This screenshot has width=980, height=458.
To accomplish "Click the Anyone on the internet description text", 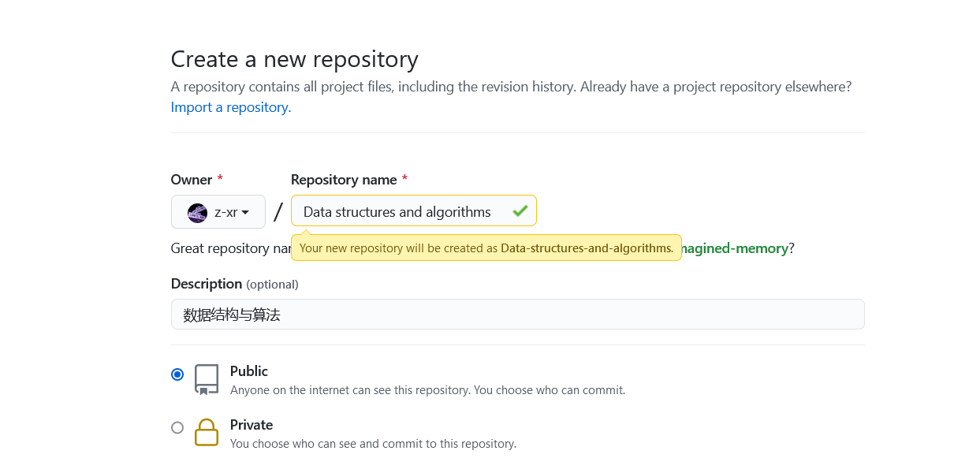I will (427, 390).
